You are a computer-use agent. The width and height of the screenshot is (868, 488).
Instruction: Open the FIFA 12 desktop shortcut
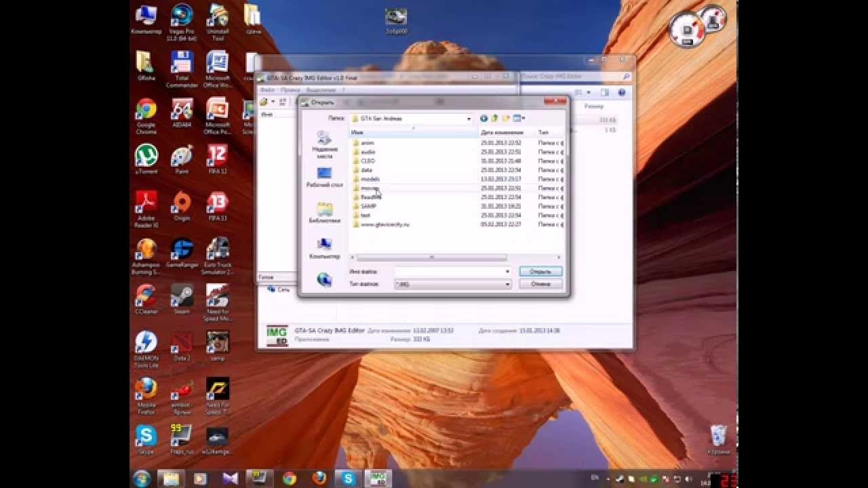click(218, 160)
